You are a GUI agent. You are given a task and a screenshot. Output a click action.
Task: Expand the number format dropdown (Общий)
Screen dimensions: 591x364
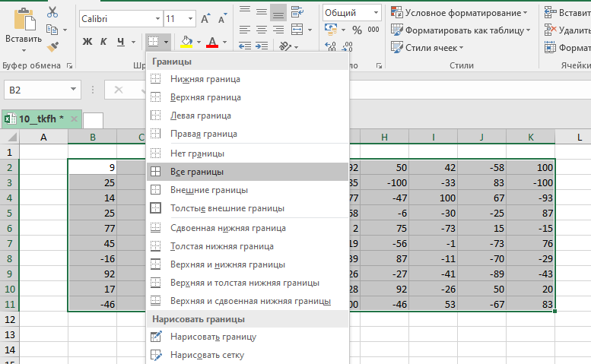click(x=377, y=13)
